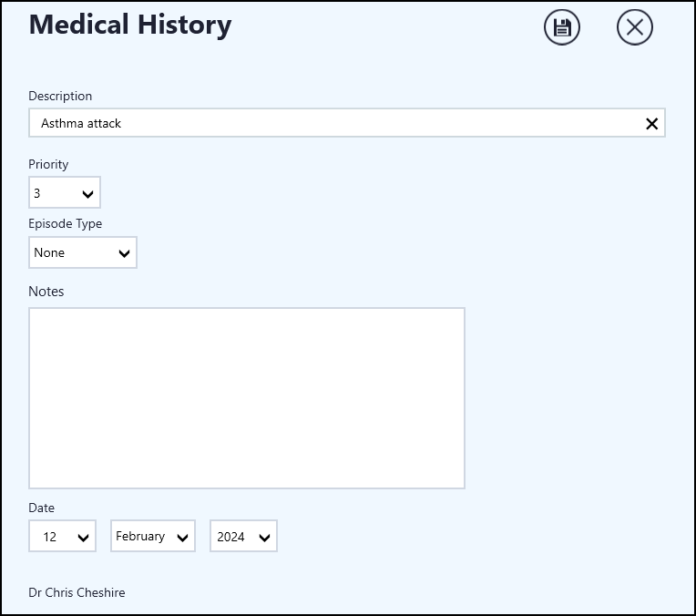Screen dimensions: 696x616
Task: Save the medical history entry
Action: 562,27
